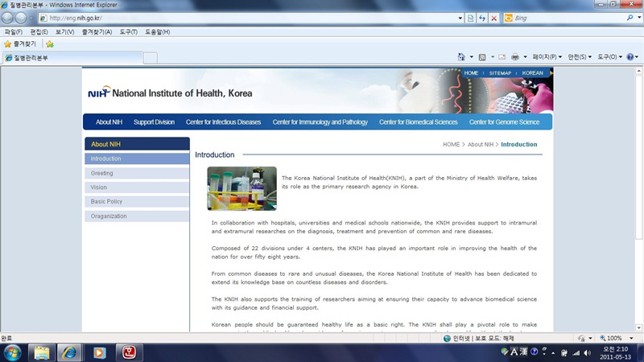
Task: Open the 보기(V) menu
Action: point(65,31)
